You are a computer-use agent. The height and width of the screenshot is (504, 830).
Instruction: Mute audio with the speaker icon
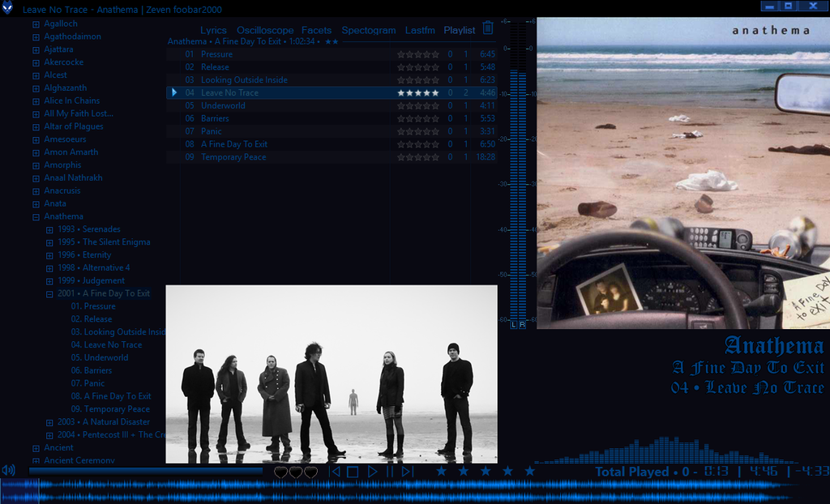pyautogui.click(x=8, y=470)
